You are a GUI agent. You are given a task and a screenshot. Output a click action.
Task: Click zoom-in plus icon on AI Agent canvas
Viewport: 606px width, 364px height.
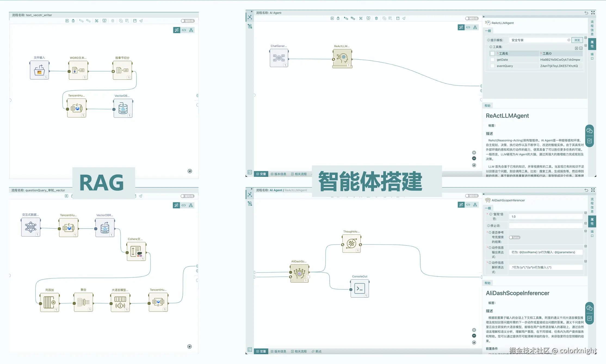(x=474, y=153)
